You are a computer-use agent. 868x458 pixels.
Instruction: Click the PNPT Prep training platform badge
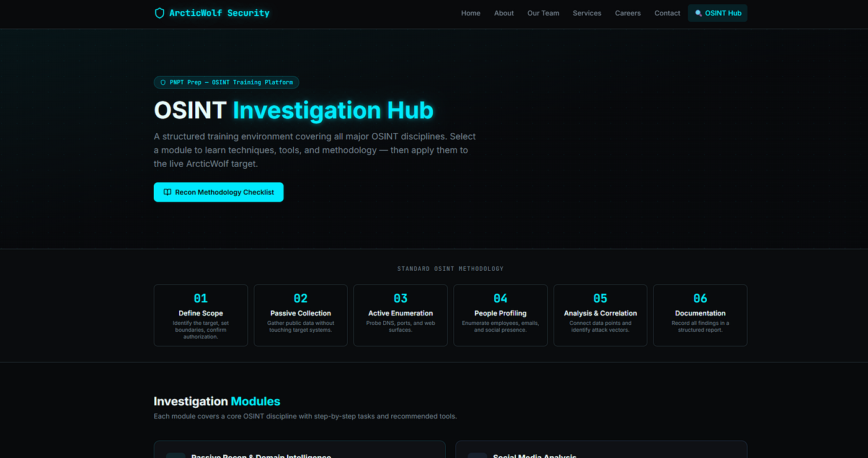[x=226, y=82]
